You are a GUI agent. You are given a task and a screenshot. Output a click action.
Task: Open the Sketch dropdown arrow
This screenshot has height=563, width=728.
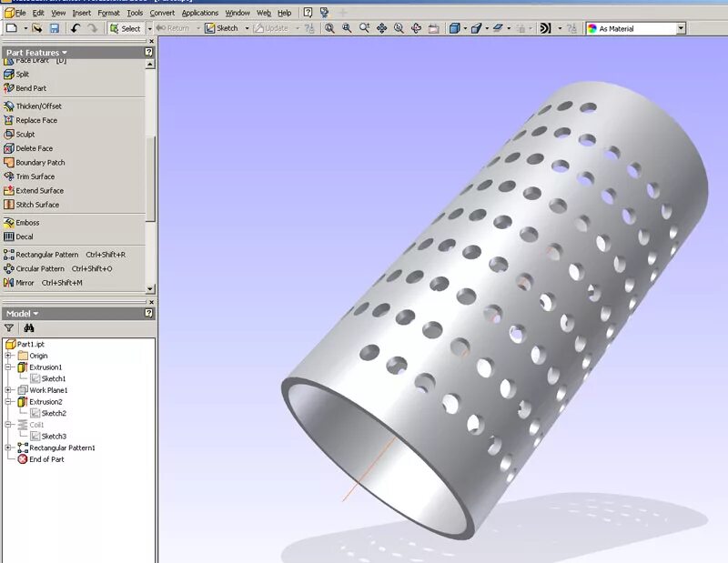coord(247,28)
